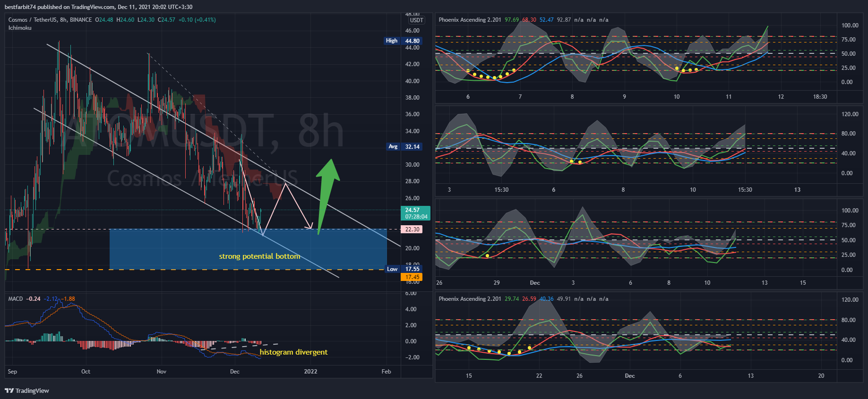
Task: Click the 92.87 Phoenix value
Action: 564,20
